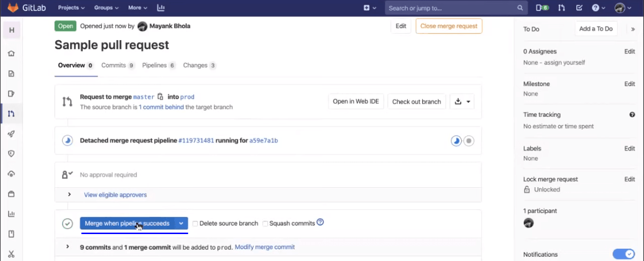Viewport: 644px width, 261px height.
Task: Open Project overview home icon in sidebar
Action: pos(11,53)
